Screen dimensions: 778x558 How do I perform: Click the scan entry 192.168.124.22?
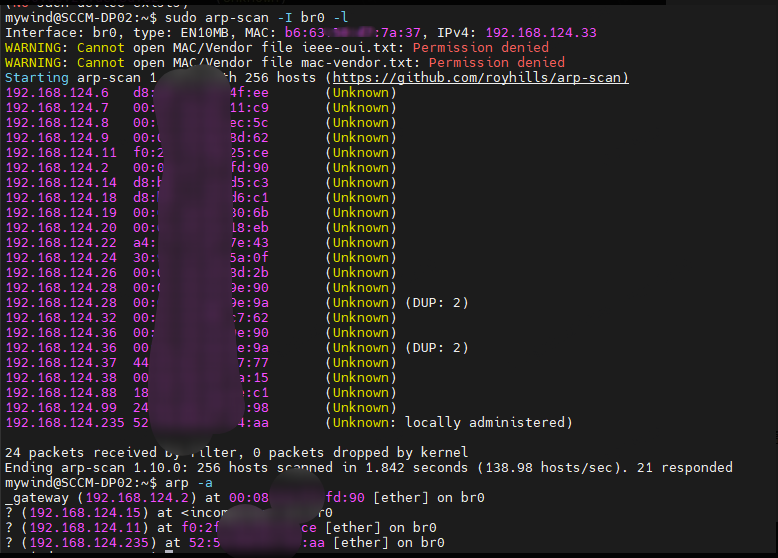point(61,243)
